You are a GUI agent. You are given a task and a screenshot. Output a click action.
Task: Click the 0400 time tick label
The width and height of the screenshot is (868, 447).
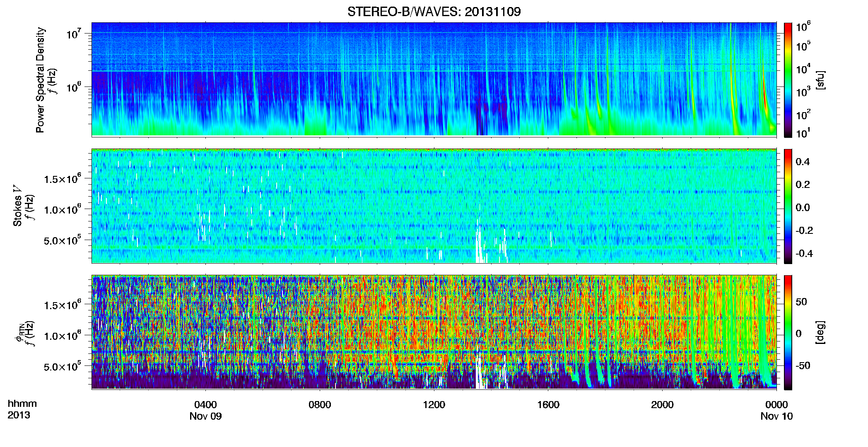tap(205, 405)
